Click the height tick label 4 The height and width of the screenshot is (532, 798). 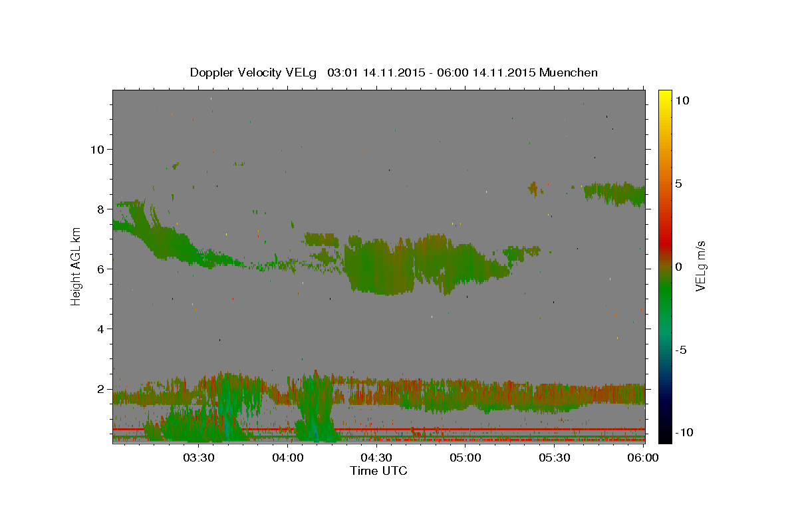[100, 329]
